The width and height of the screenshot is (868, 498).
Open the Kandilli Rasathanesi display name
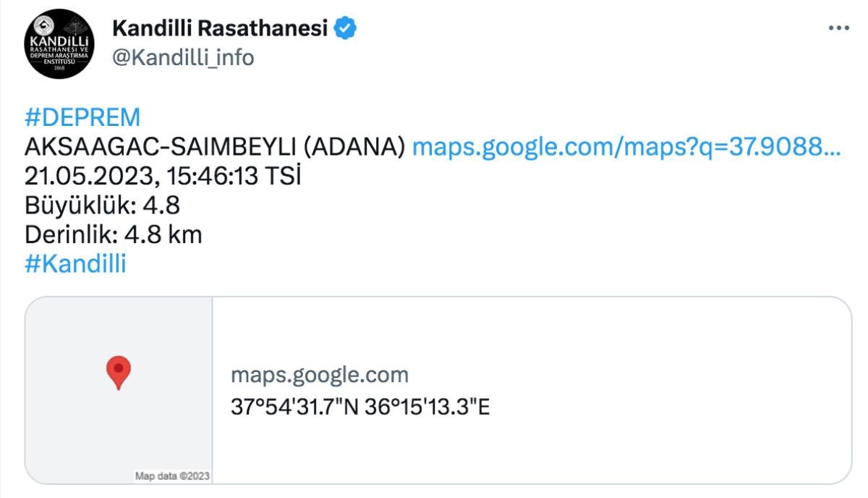coord(220,29)
